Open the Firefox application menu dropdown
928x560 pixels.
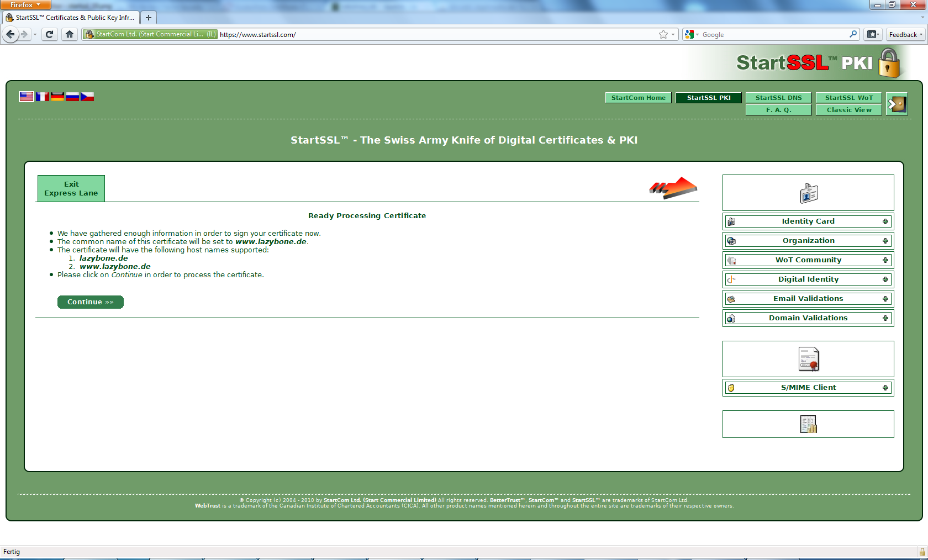pyautogui.click(x=25, y=4)
